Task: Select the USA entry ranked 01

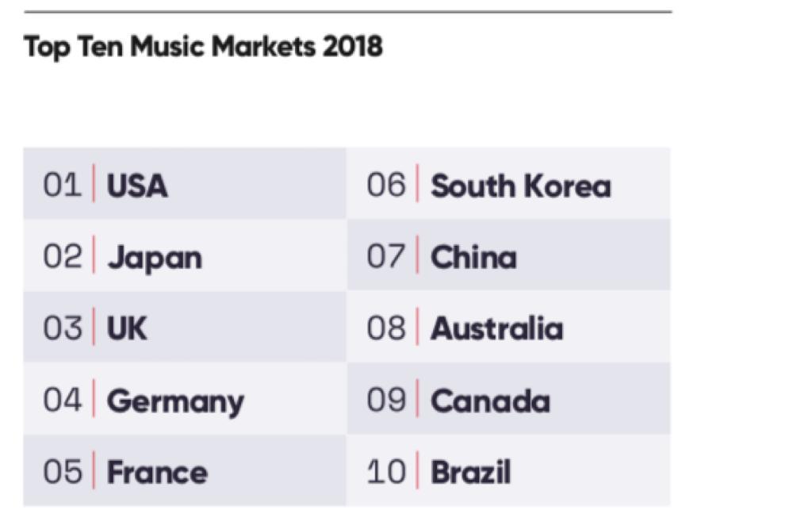Action: click(185, 183)
